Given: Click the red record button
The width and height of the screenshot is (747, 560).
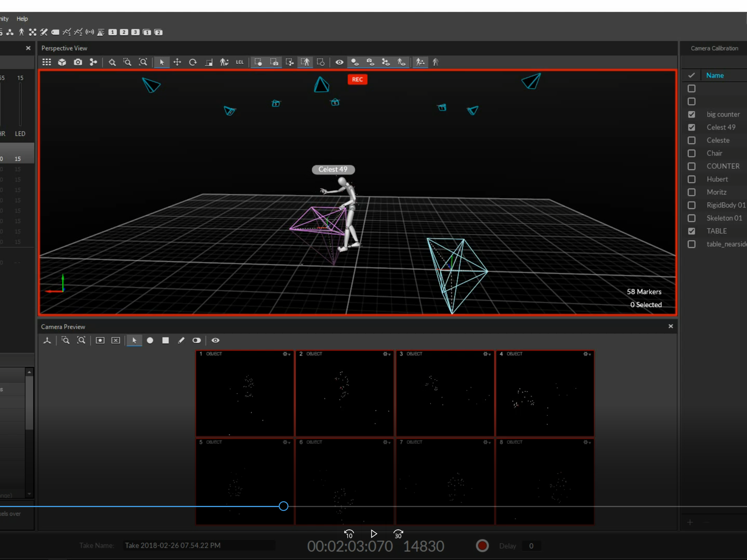Looking at the screenshot, I should click(x=482, y=546).
